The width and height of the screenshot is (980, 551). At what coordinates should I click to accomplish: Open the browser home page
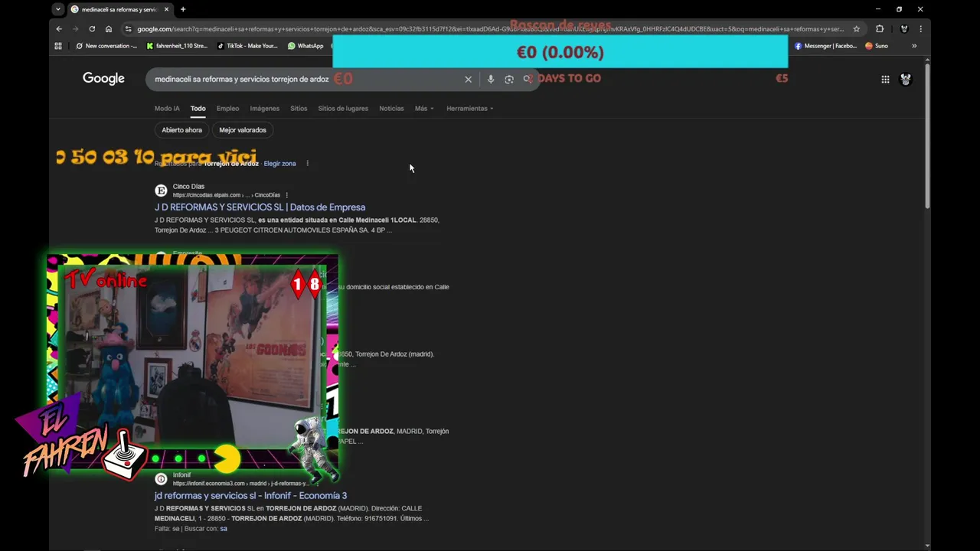point(109,29)
